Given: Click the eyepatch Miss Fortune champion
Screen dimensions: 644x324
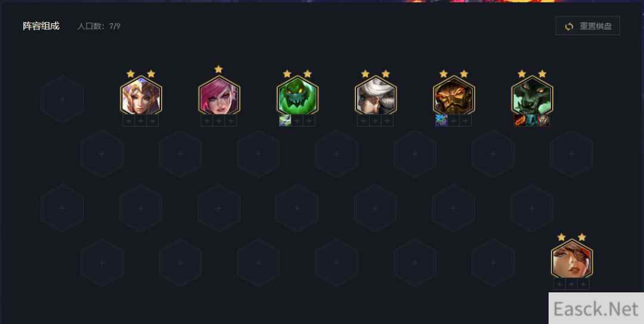Looking at the screenshot, I should pyautogui.click(x=572, y=259).
